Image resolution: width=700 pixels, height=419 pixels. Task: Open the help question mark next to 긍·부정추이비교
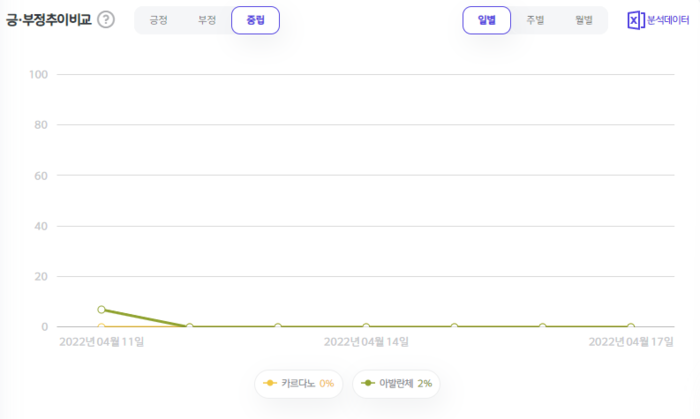point(106,20)
